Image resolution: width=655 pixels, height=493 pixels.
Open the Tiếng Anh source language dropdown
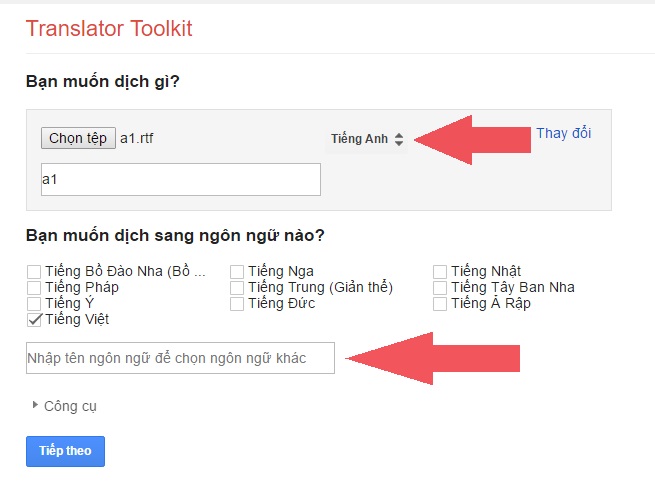367,139
